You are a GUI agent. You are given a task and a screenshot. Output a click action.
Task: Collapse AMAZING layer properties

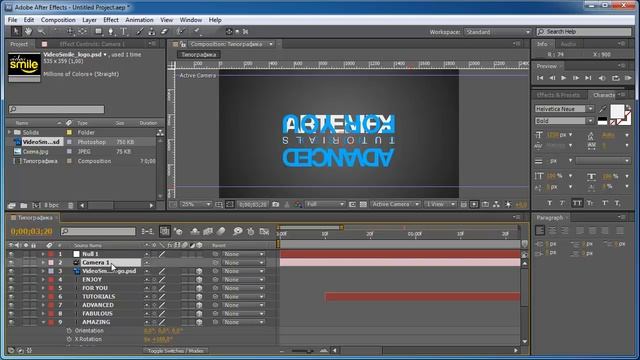[43, 322]
